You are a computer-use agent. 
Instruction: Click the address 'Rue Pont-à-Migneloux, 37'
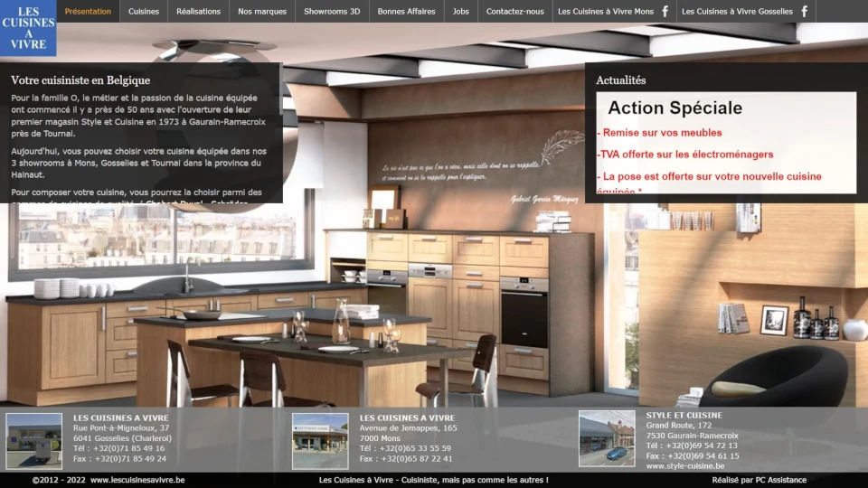click(x=121, y=427)
